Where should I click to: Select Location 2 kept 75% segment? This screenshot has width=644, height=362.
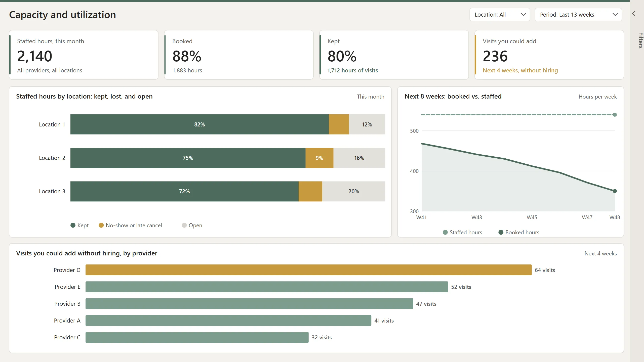[188, 158]
